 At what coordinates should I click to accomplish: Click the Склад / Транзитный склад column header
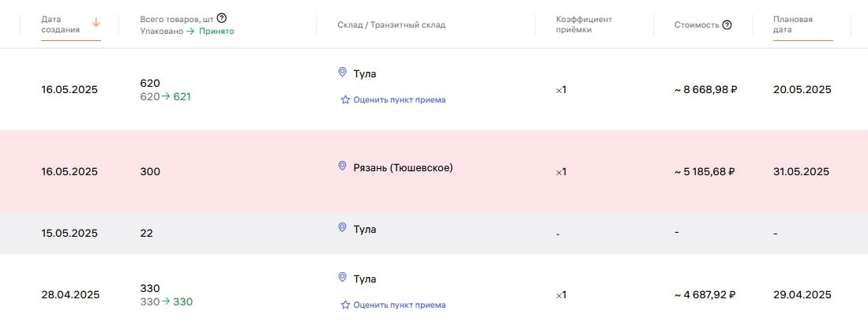[391, 24]
